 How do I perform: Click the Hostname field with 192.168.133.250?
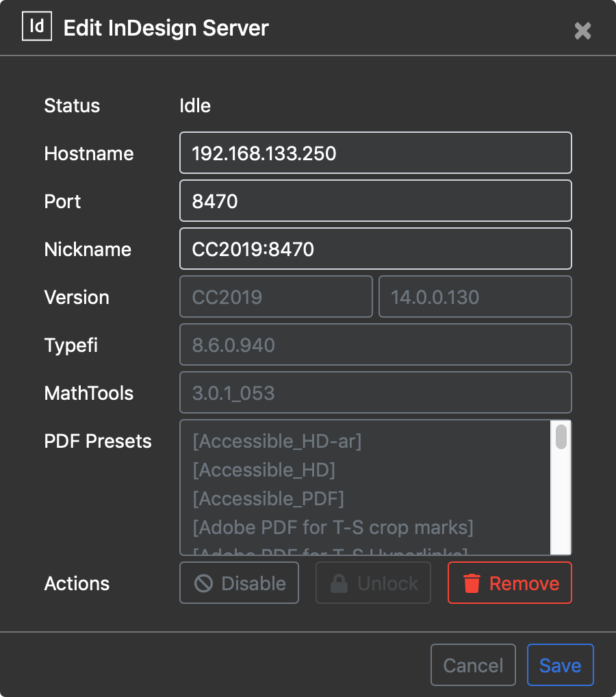376,153
